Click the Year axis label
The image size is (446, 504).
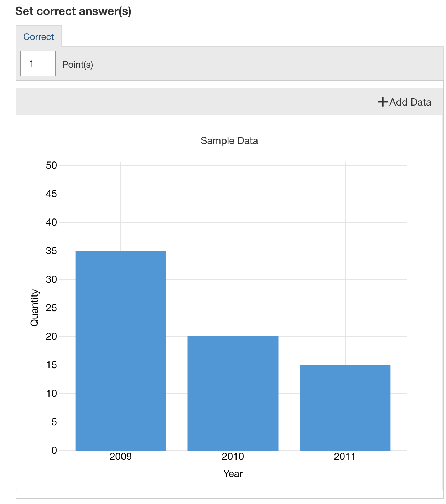[233, 474]
